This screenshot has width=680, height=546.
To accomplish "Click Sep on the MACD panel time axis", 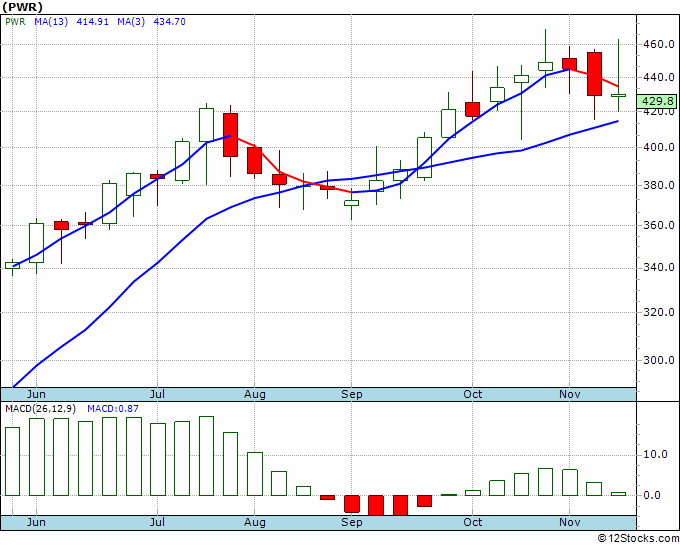I will [352, 523].
